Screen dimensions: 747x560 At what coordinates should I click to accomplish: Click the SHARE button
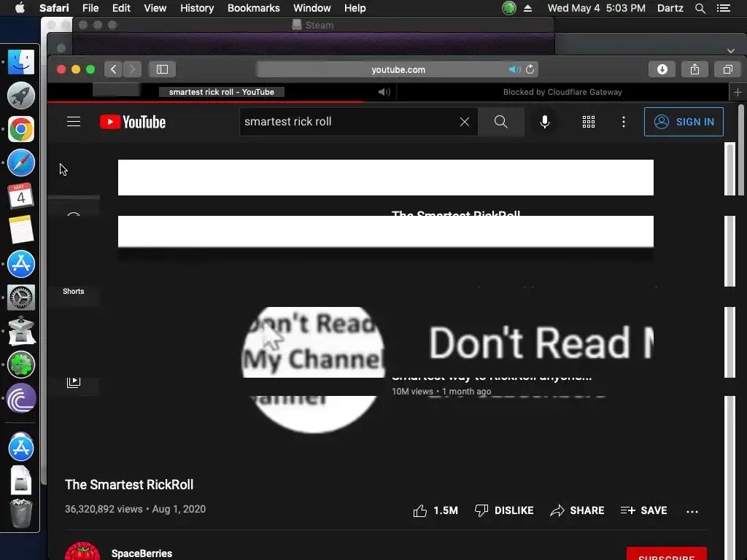click(x=577, y=510)
